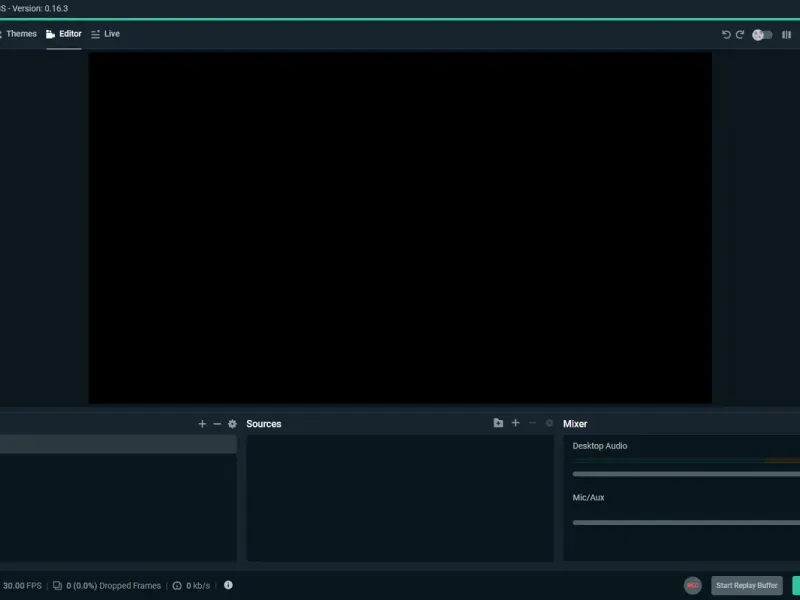Open the studio mode columns icon
The height and width of the screenshot is (600, 800).
786,35
